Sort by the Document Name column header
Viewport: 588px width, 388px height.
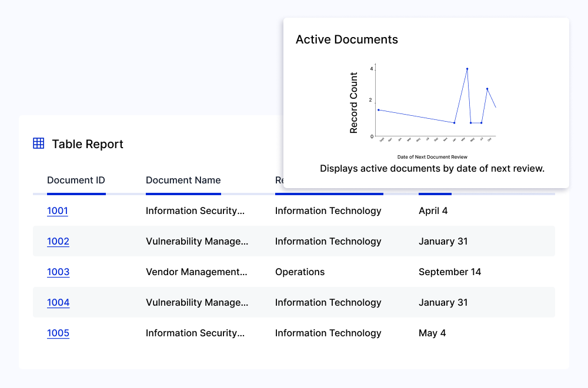pos(183,180)
